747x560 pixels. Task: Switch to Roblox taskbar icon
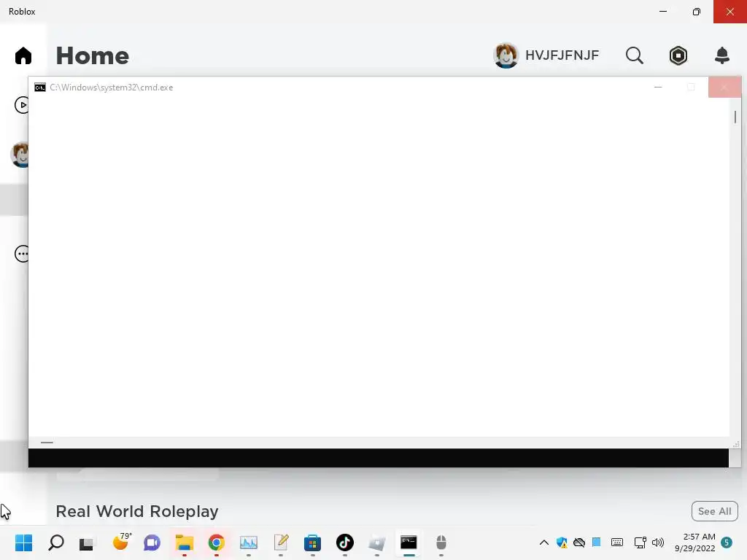coord(377,542)
